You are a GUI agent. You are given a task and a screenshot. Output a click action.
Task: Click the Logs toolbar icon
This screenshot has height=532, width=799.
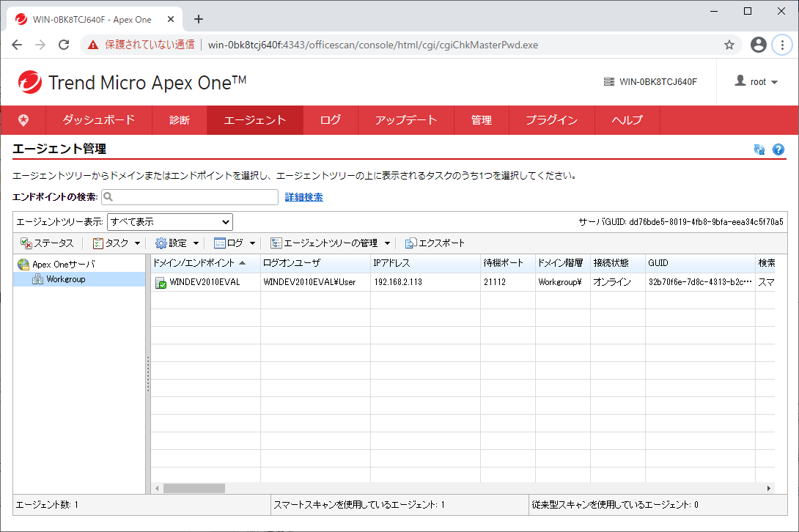pyautogui.click(x=220, y=243)
